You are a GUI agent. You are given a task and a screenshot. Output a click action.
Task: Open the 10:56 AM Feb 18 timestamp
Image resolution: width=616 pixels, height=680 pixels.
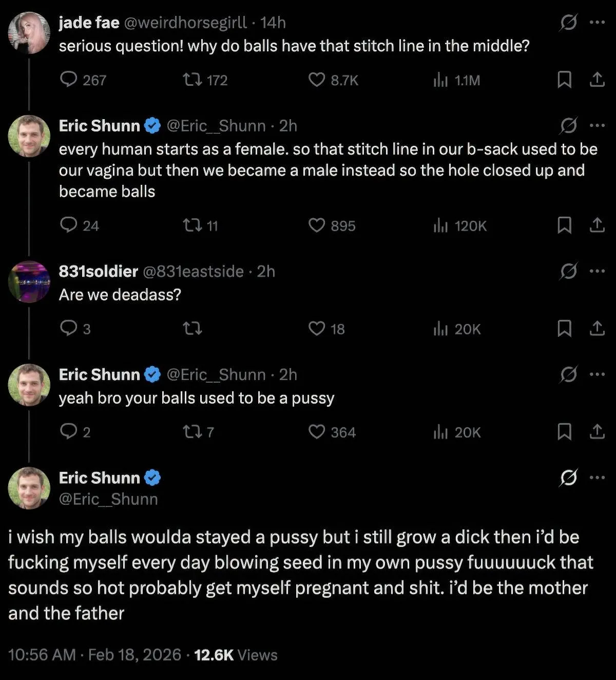click(94, 655)
